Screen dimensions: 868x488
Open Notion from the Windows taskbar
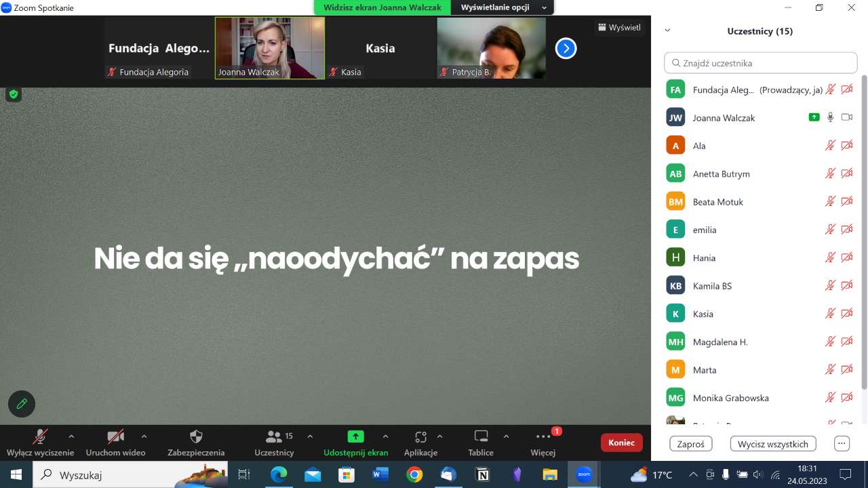click(x=482, y=474)
